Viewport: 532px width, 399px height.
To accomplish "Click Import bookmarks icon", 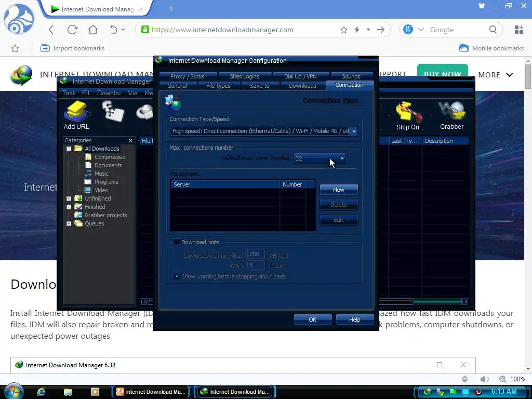I will point(45,48).
